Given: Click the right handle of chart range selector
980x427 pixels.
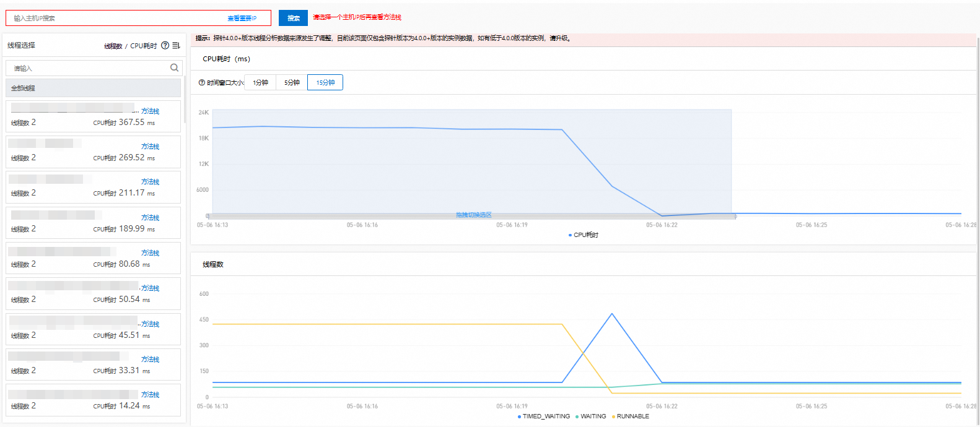Looking at the screenshot, I should [x=735, y=216].
